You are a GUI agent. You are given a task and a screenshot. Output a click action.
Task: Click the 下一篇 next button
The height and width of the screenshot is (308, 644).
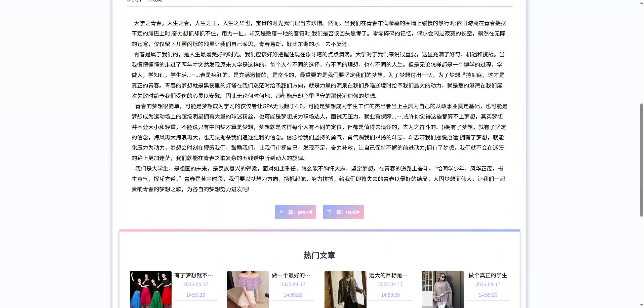point(343,212)
